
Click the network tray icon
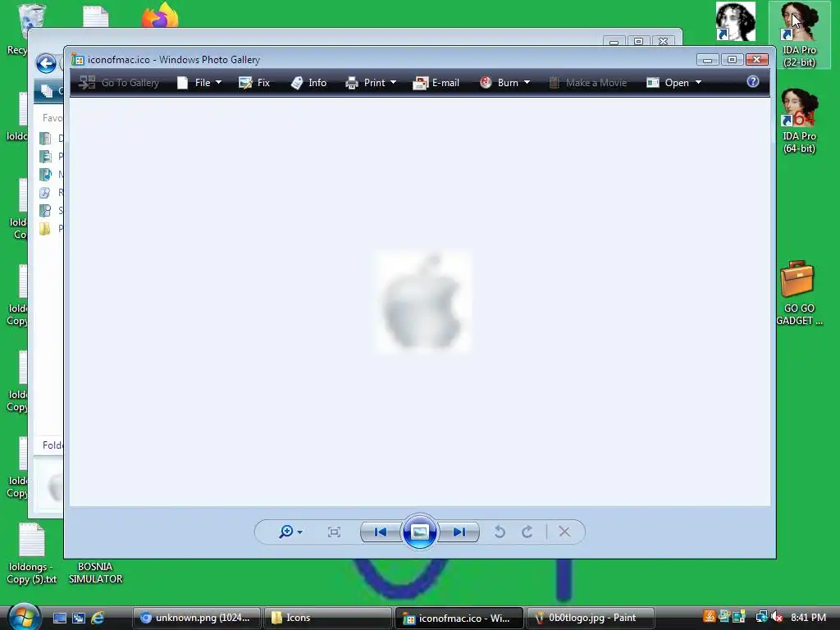point(761,617)
